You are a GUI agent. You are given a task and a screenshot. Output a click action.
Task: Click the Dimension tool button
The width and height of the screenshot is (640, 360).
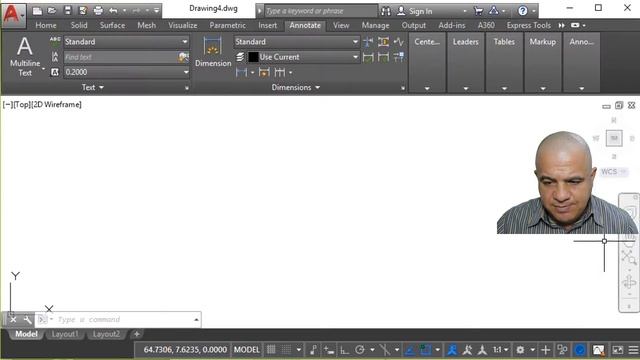point(213,51)
